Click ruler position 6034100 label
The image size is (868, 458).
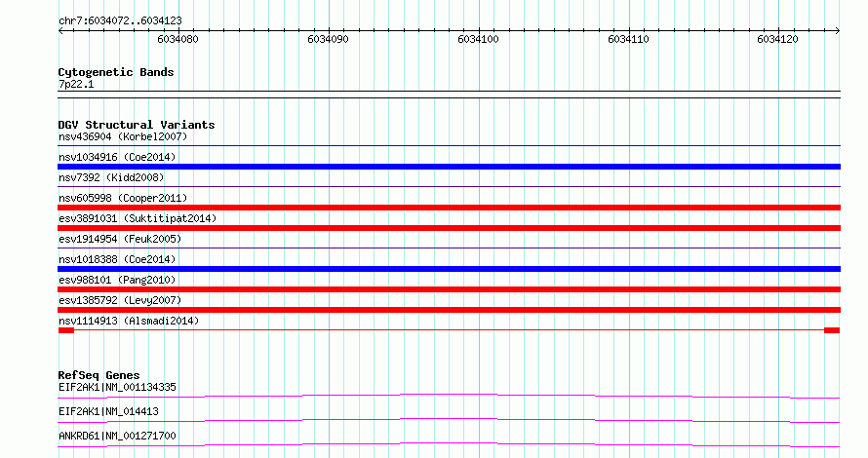[478, 39]
